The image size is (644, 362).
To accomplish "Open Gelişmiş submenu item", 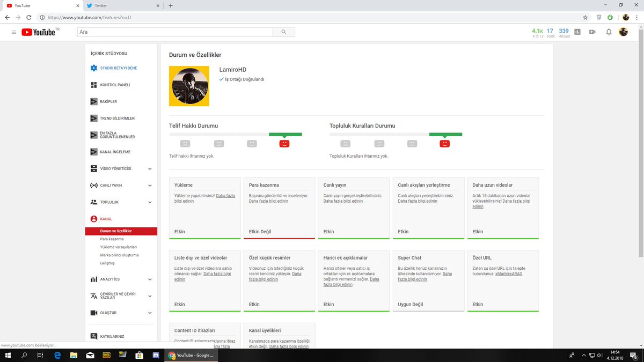I will point(107,263).
